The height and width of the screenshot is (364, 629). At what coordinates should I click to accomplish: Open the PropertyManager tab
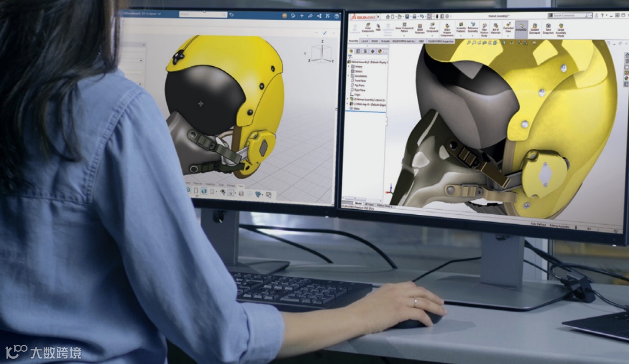[x=358, y=51]
